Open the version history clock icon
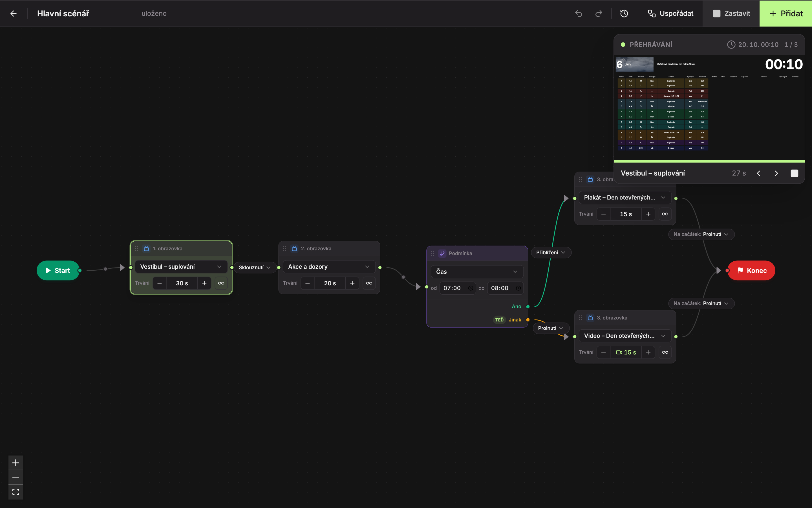The height and width of the screenshot is (508, 812). click(x=624, y=14)
